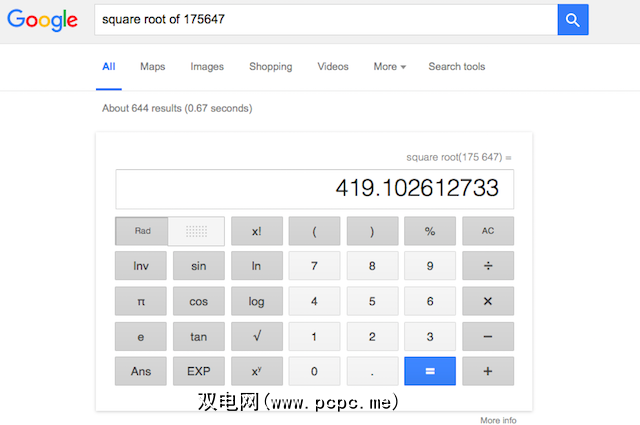The height and width of the screenshot is (425, 640).
Task: Click the Google logo
Action: coord(42,19)
